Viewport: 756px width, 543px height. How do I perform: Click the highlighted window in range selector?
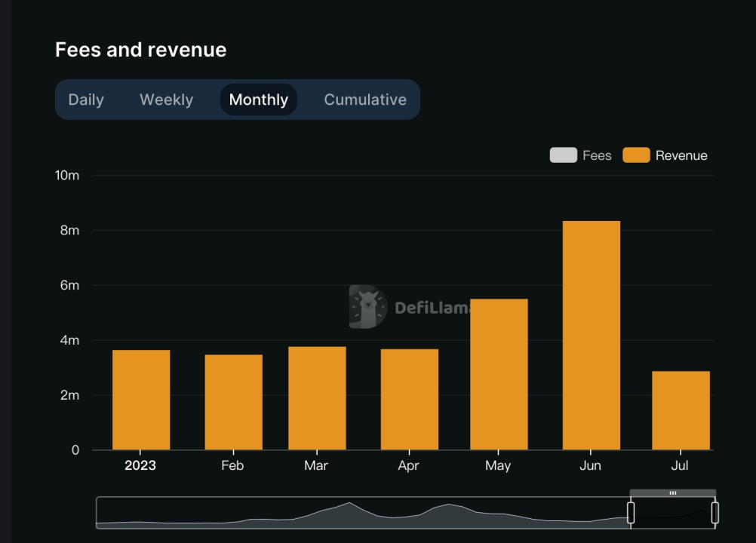pyautogui.click(x=672, y=513)
